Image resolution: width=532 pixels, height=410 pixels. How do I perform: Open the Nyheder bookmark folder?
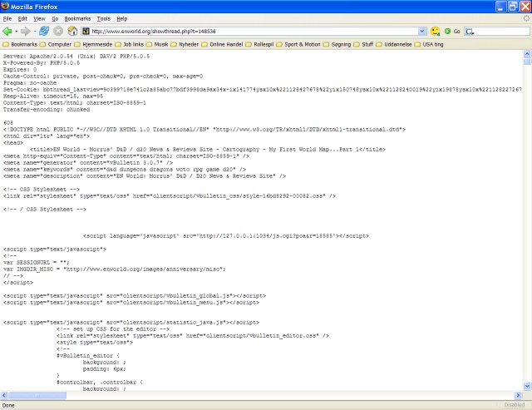[185, 44]
